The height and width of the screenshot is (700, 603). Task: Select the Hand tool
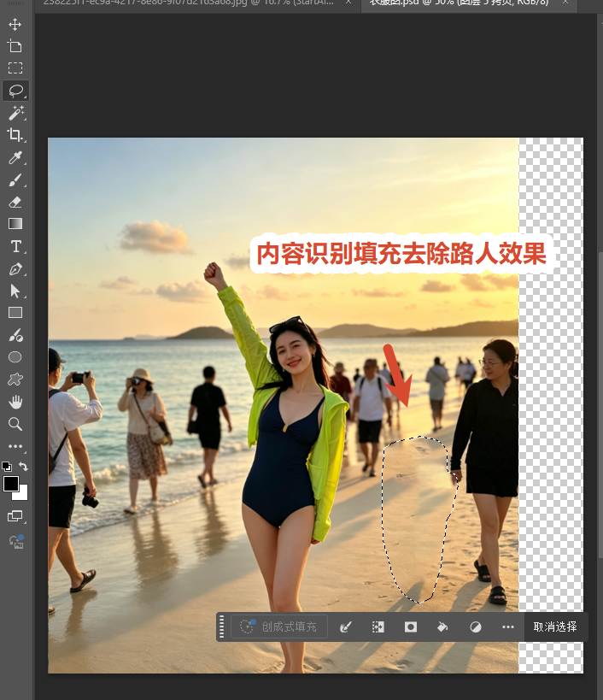pyautogui.click(x=15, y=402)
